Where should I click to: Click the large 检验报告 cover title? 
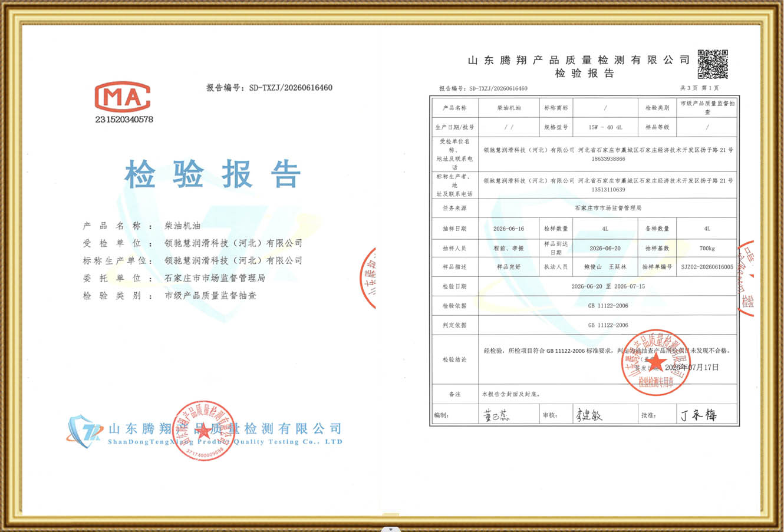pyautogui.click(x=213, y=174)
